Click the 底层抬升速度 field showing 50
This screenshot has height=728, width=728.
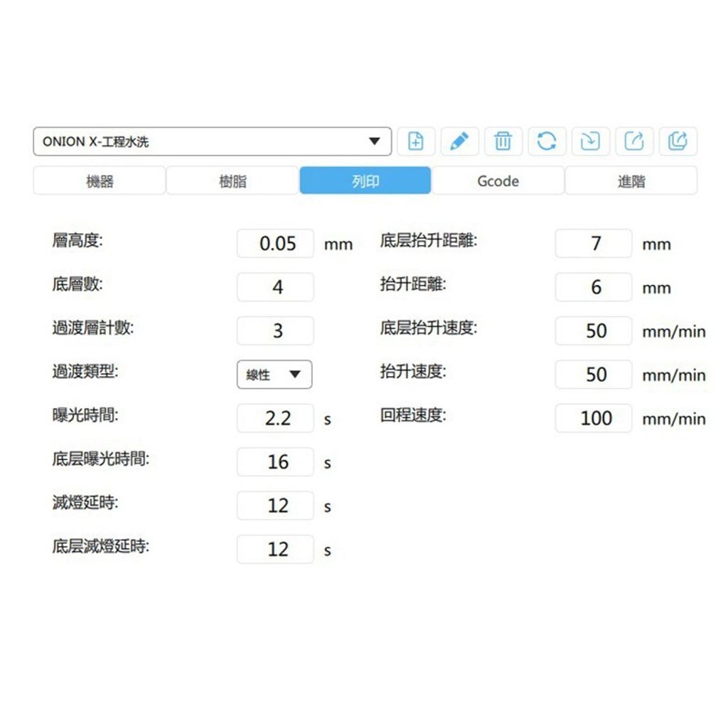click(x=594, y=331)
